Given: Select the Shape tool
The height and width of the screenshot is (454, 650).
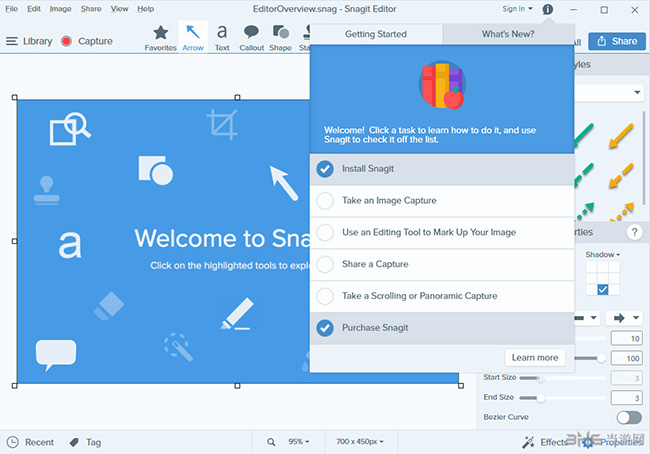Looking at the screenshot, I should (280, 37).
